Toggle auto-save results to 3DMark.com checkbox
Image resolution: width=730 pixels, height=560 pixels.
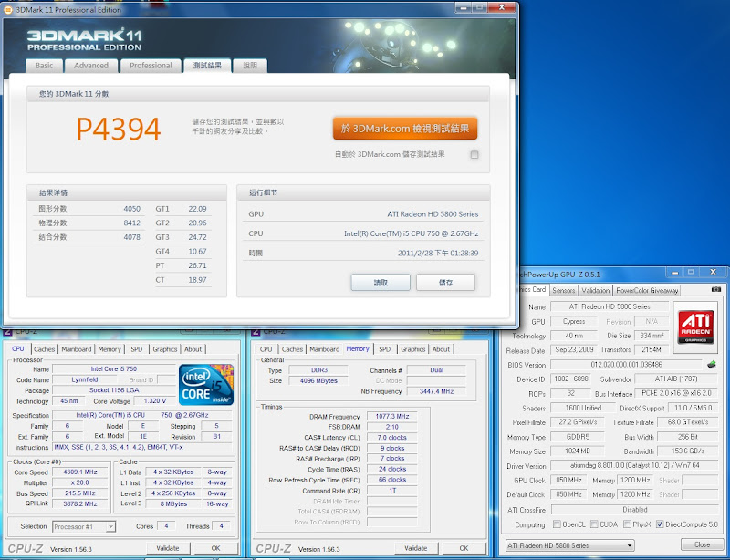(x=474, y=154)
